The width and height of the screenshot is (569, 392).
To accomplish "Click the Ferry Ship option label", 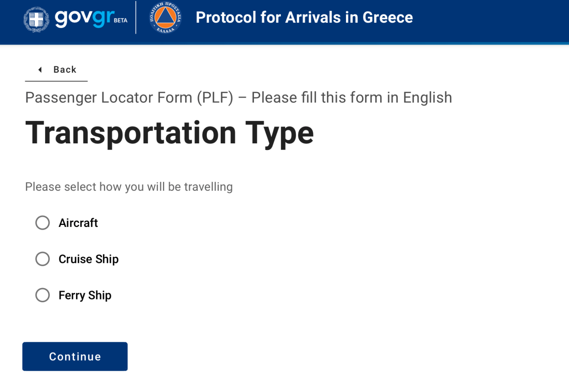I will tap(85, 295).
